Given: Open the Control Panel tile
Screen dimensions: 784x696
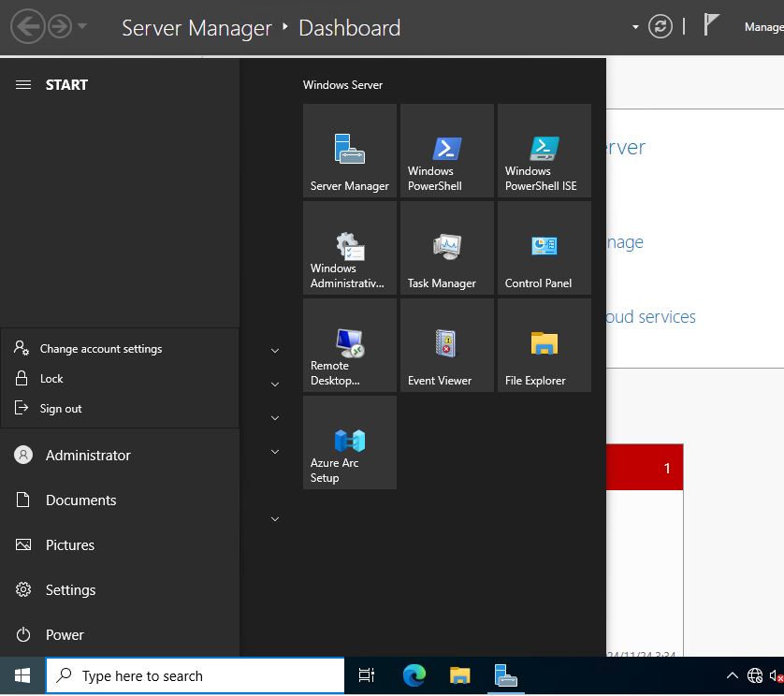Looking at the screenshot, I should pos(544,248).
